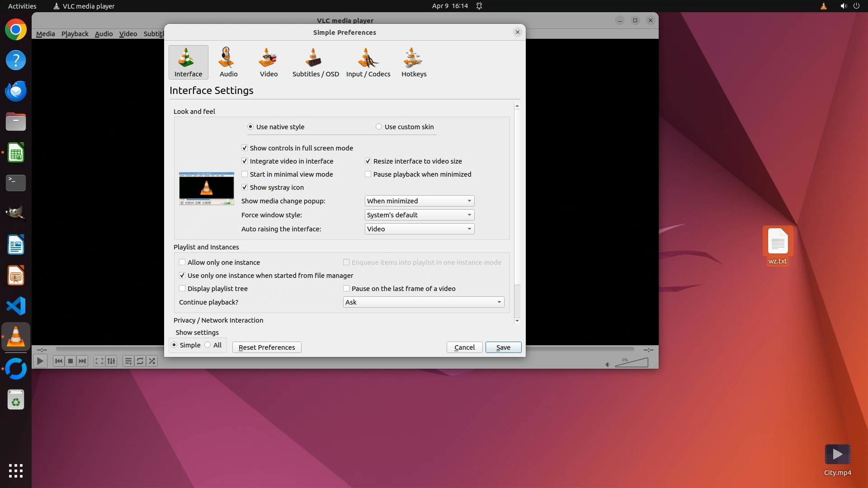Screen dimensions: 868x488
Task: Open the Audio preferences category
Action: click(x=228, y=62)
